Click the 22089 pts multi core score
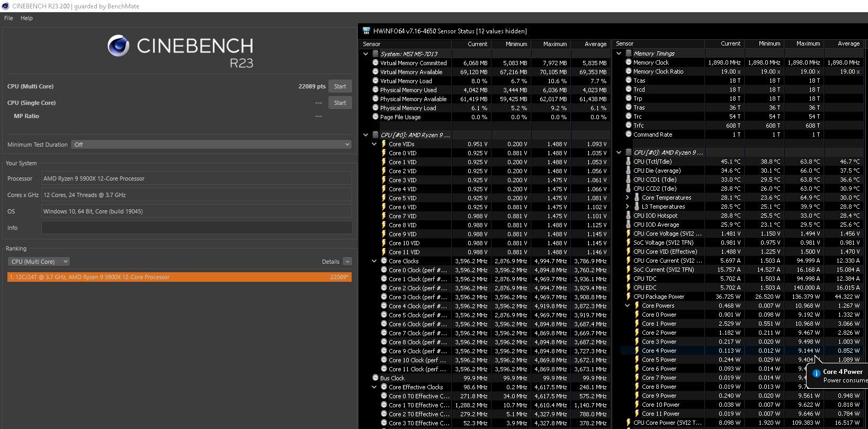 [312, 86]
